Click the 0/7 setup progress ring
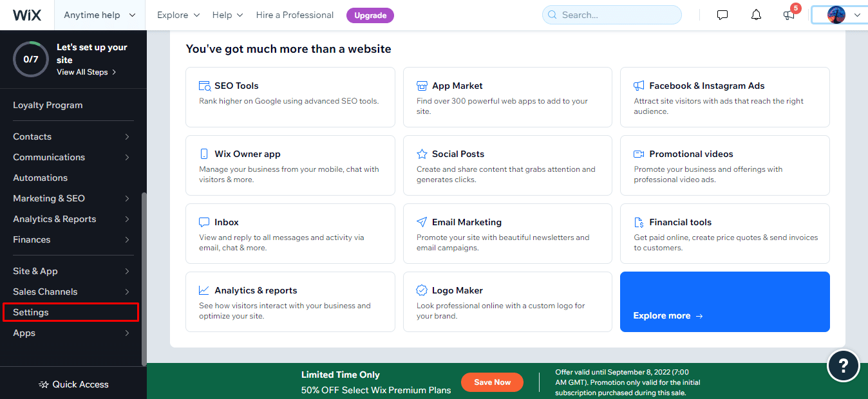Screen dimensions: 868x399 coord(31,59)
